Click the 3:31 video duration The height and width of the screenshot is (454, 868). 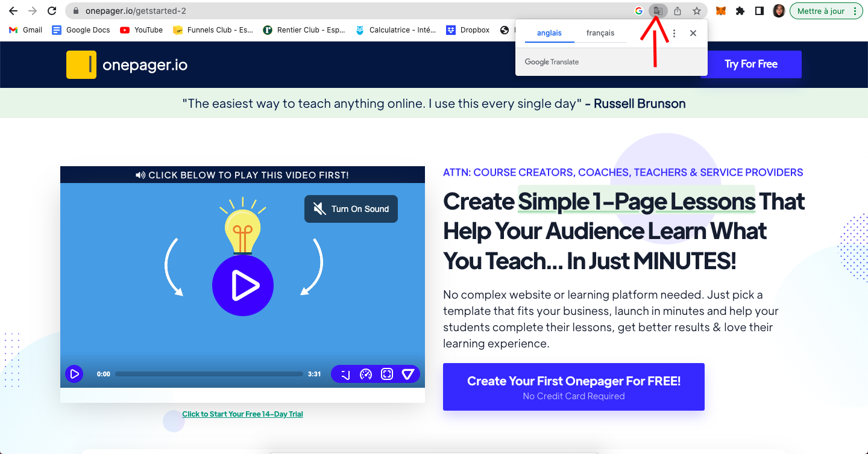click(314, 374)
